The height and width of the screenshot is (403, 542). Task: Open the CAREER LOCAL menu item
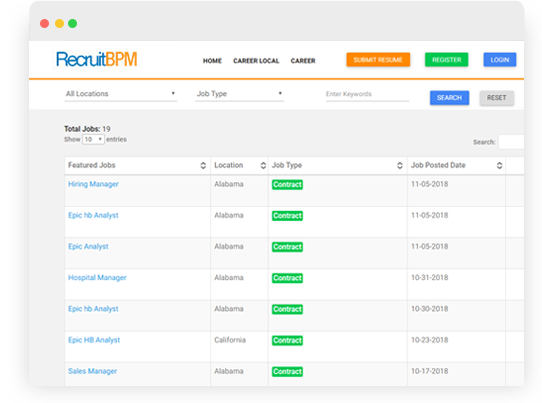[256, 61]
